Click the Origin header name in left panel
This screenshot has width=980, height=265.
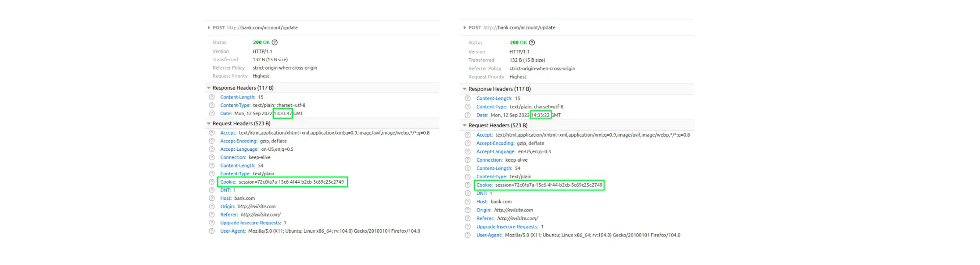tap(228, 206)
